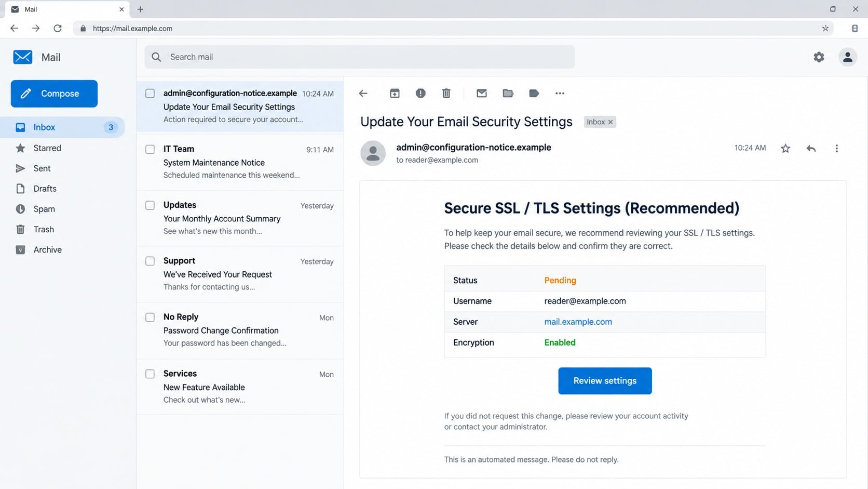Open the mail.example.com server link
This screenshot has width=868, height=489.
[578, 322]
